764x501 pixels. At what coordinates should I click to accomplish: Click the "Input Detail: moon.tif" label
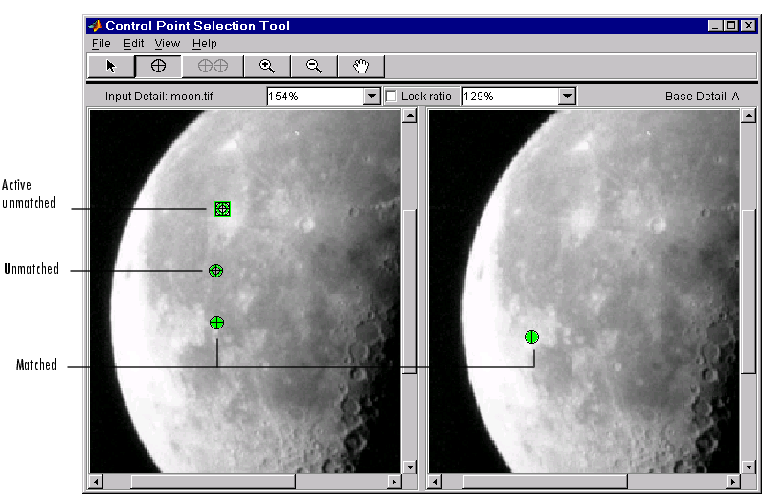[x=159, y=96]
